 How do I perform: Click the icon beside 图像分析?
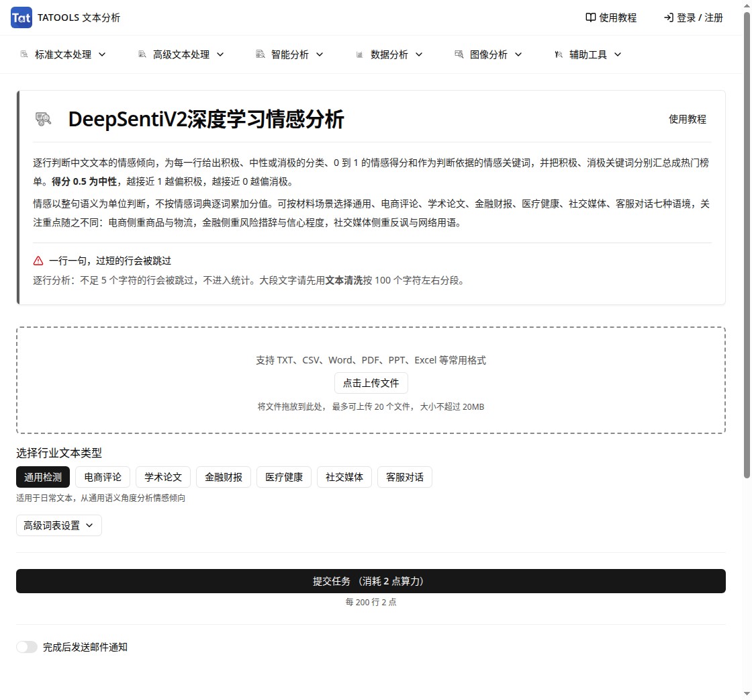point(459,54)
